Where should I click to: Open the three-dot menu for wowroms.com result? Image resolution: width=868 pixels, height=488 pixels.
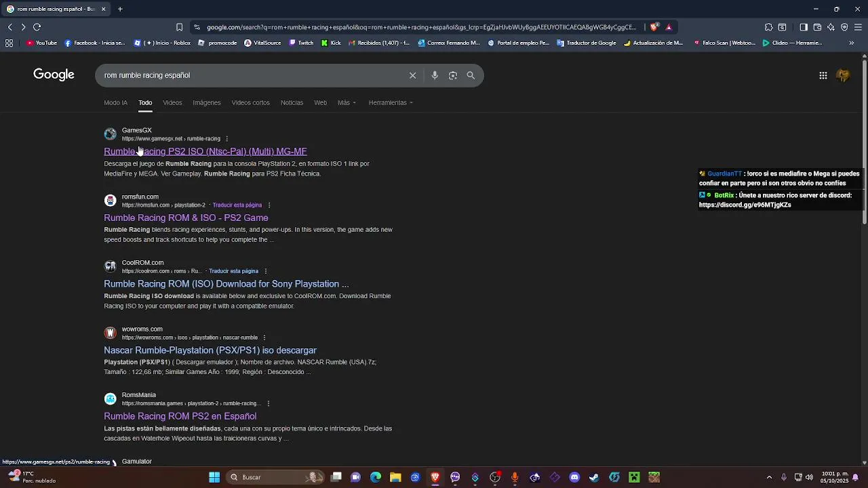coord(264,338)
